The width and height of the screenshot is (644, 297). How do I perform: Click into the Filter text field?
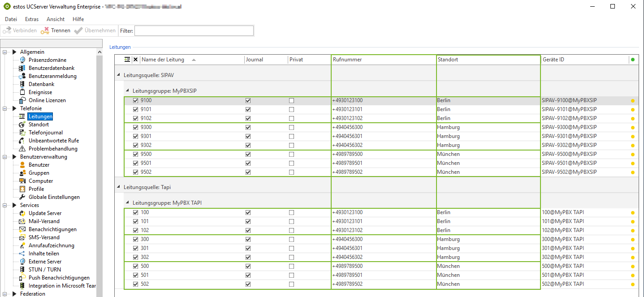click(x=194, y=30)
